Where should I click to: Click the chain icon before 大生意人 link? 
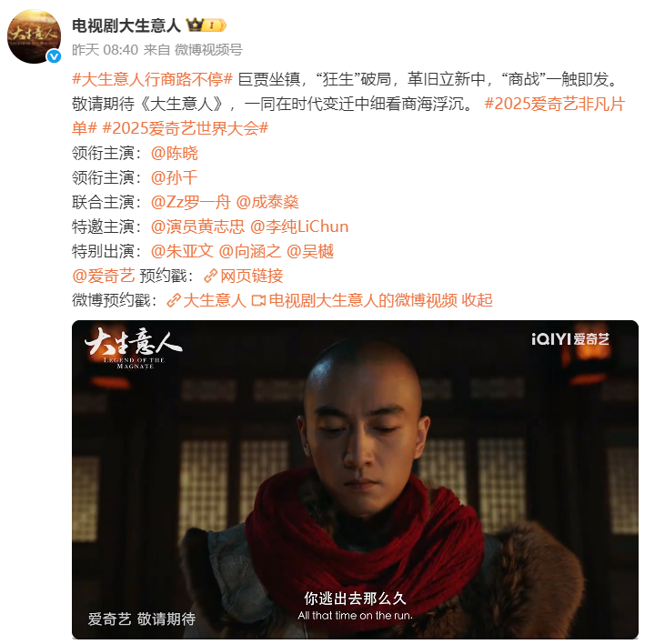click(x=174, y=301)
